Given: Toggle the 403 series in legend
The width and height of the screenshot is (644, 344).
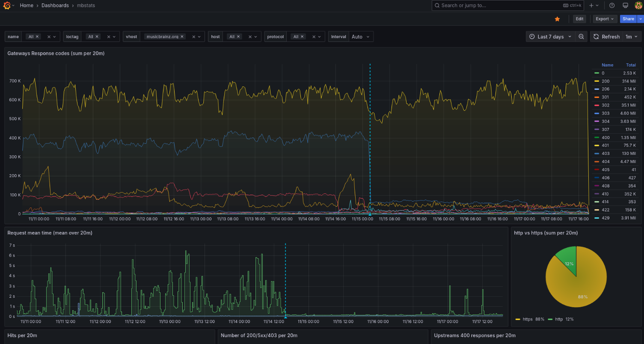Looking at the screenshot, I should (605, 154).
